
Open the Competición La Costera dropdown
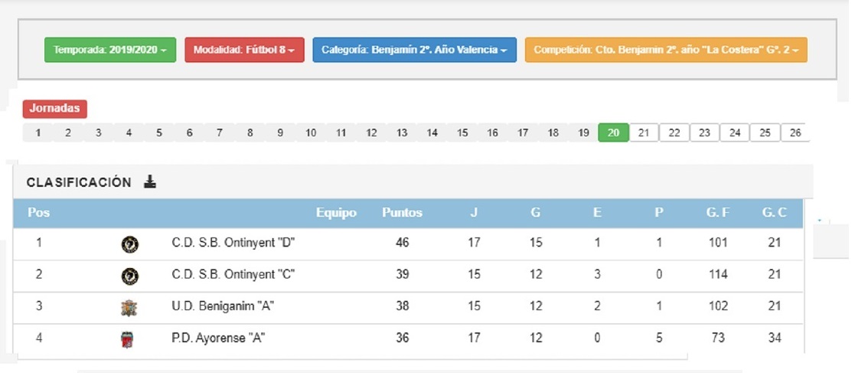(665, 50)
